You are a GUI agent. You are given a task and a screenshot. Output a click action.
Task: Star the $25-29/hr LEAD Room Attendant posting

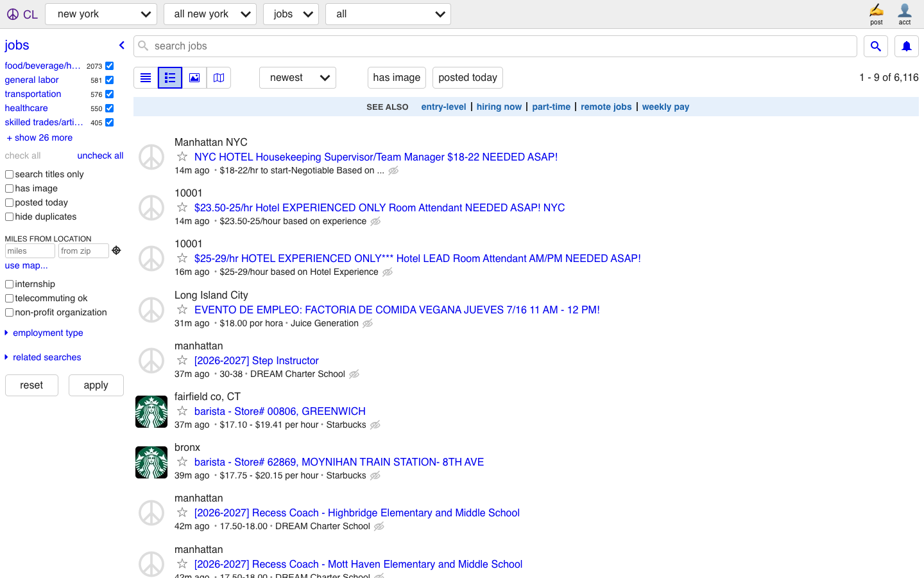coord(182,258)
